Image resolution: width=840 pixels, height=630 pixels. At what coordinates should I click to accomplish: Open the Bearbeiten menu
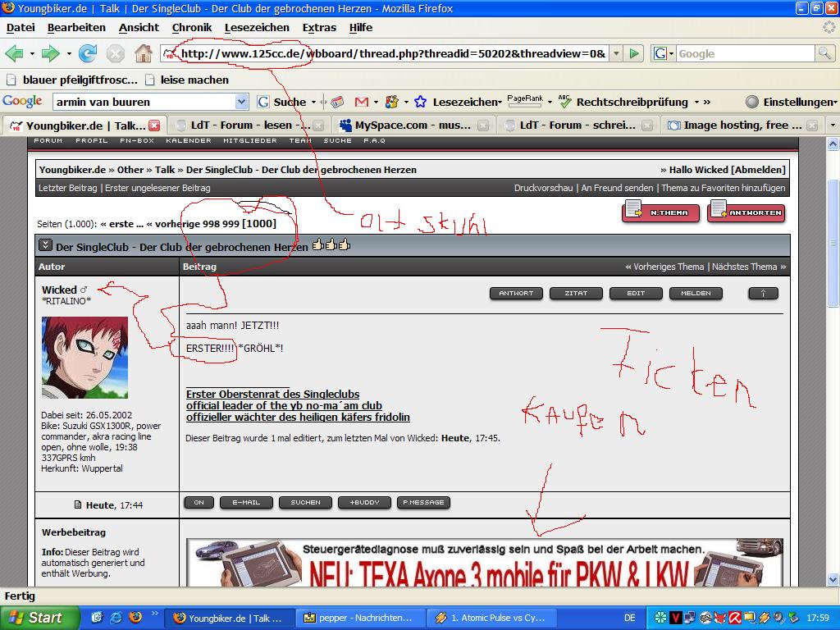tap(76, 27)
